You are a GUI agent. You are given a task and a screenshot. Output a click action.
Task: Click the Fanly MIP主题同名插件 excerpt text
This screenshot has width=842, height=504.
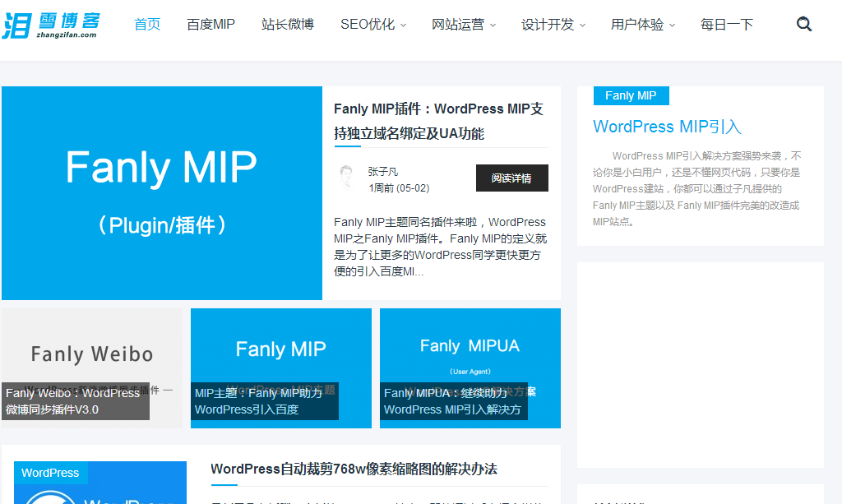click(441, 247)
